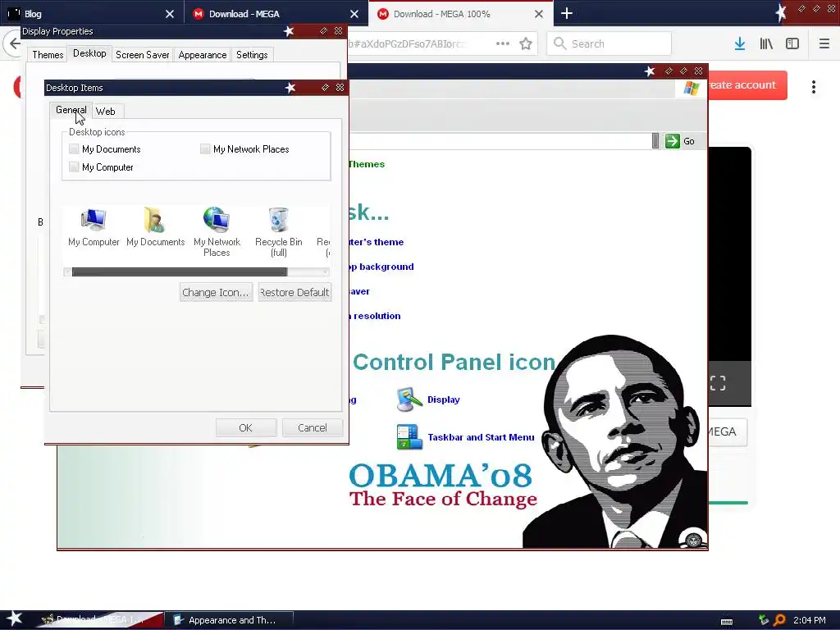
Task: Toggle Firefox sidebar icon
Action: point(792,44)
